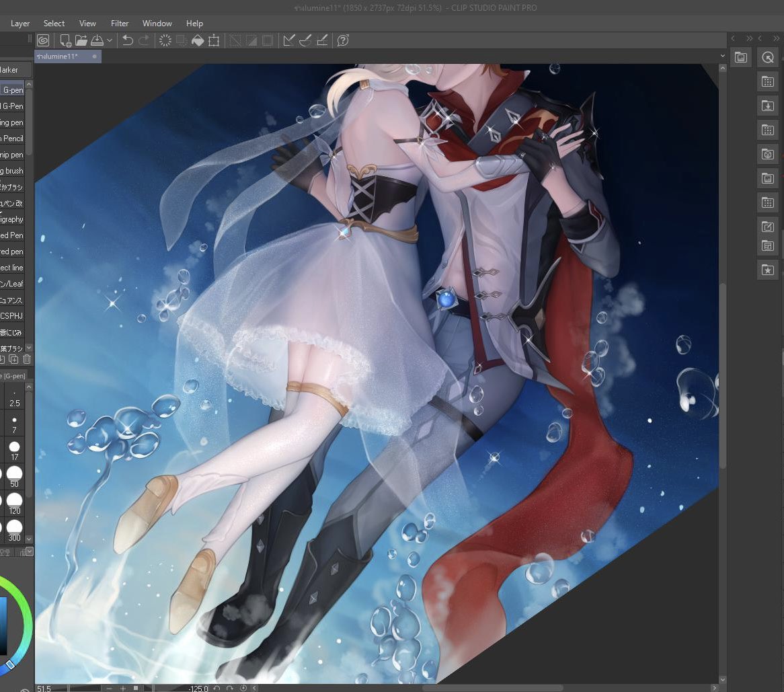Image resolution: width=784 pixels, height=692 pixels.
Task: Choose brush size 120 preset
Action: click(15, 504)
